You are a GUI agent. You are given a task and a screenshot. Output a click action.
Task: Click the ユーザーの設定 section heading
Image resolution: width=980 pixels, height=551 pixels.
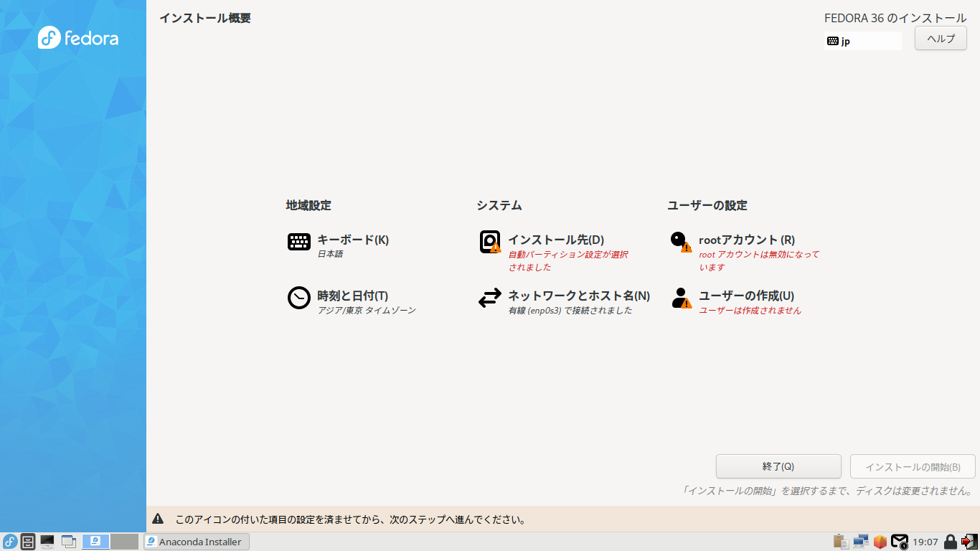707,205
